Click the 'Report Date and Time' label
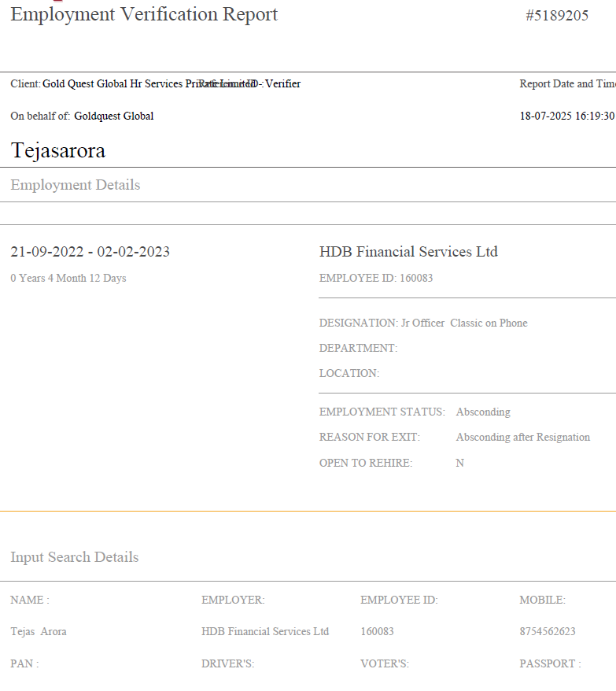This screenshot has width=616, height=691. click(567, 83)
